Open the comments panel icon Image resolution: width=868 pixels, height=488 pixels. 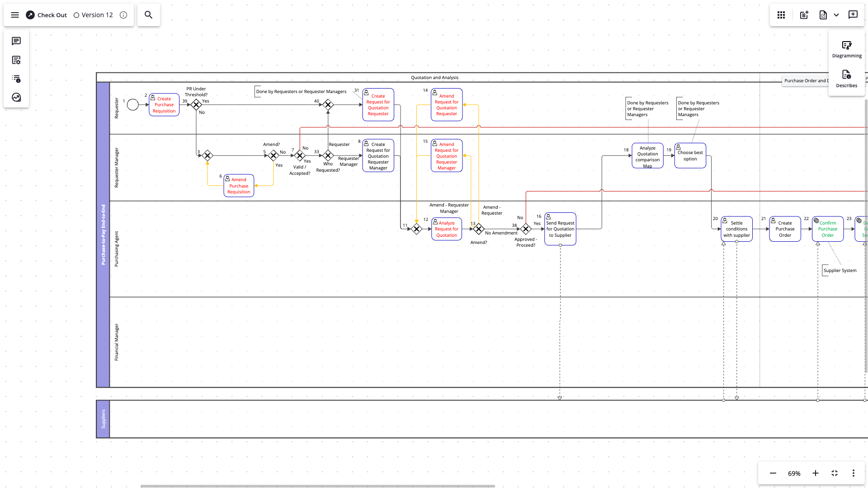point(16,41)
